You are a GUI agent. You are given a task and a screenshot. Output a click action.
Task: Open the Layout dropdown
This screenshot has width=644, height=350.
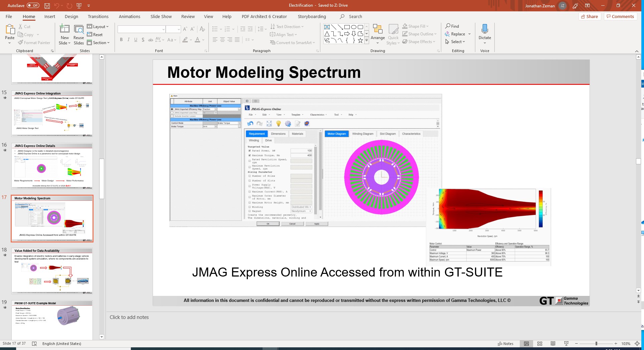pyautogui.click(x=98, y=27)
